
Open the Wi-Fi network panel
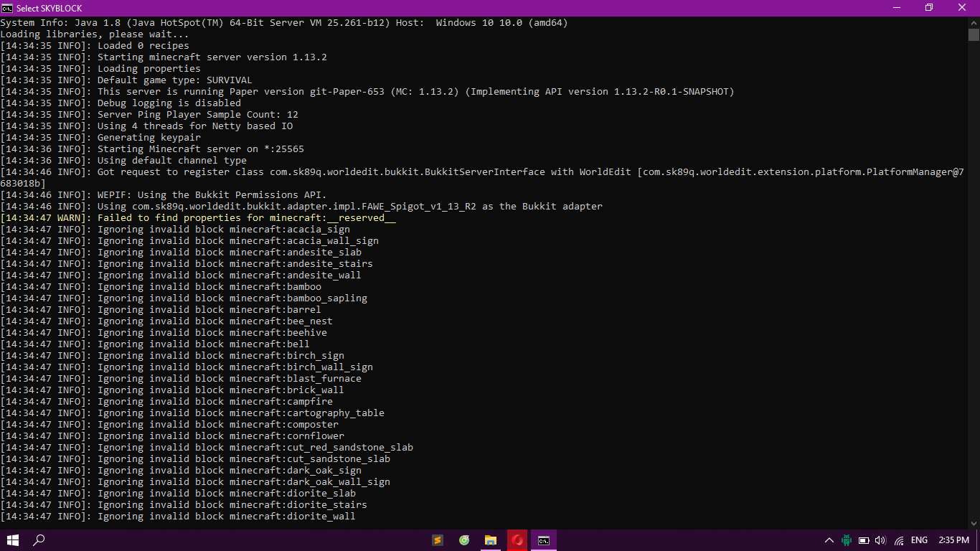899,540
